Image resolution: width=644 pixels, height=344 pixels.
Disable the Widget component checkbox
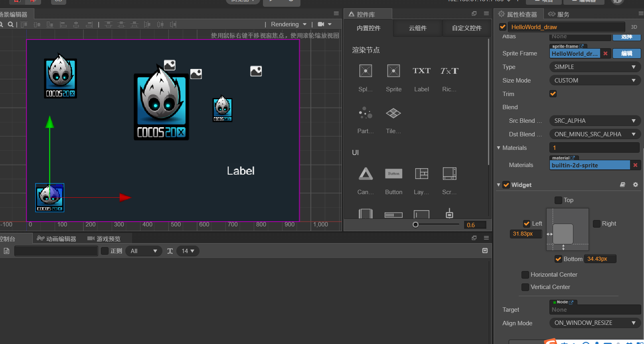pos(506,185)
